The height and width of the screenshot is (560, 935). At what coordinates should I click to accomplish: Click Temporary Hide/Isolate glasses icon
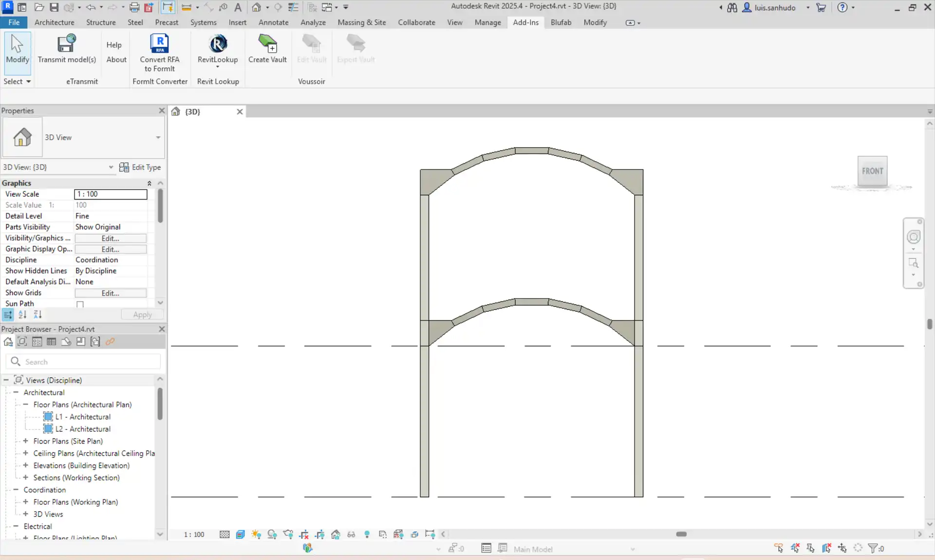pos(351,535)
